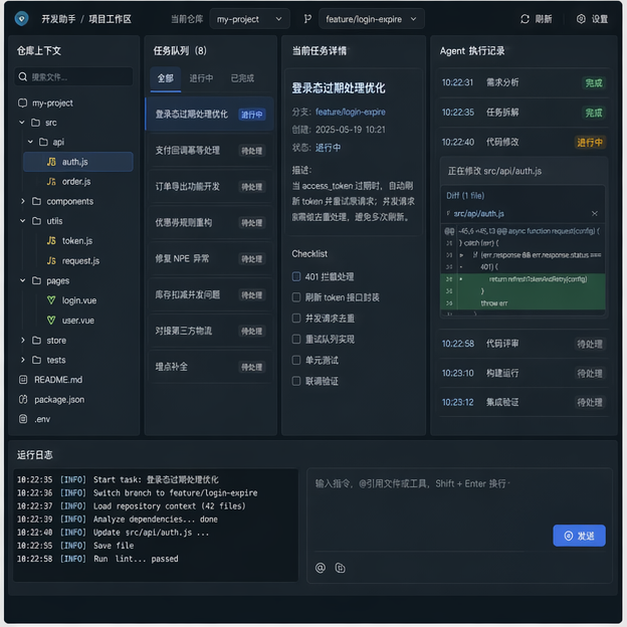Select the 库存扣减并发问题 task
This screenshot has width=627, height=627.
210,295
